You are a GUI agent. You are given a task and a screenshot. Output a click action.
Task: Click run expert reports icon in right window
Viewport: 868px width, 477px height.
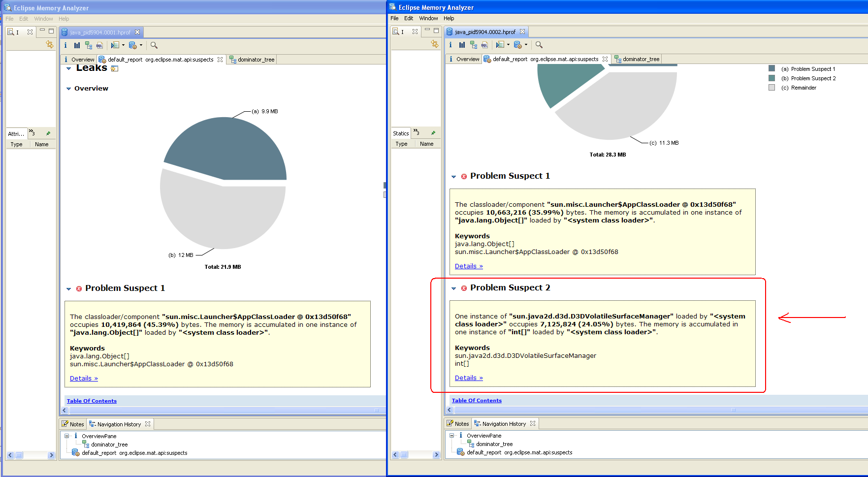(x=518, y=45)
